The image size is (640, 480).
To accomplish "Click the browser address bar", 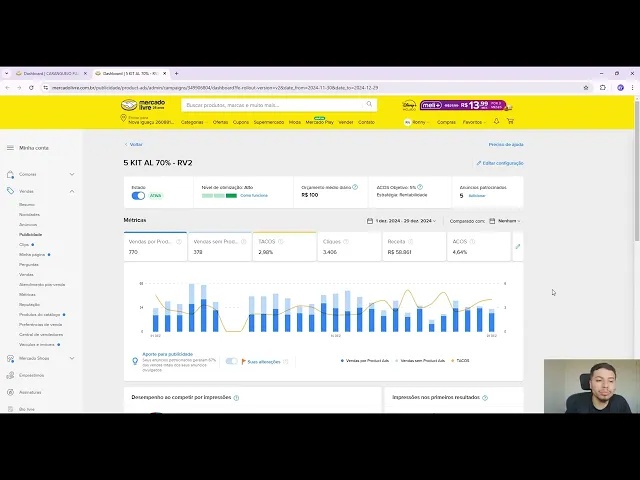I will [312, 88].
